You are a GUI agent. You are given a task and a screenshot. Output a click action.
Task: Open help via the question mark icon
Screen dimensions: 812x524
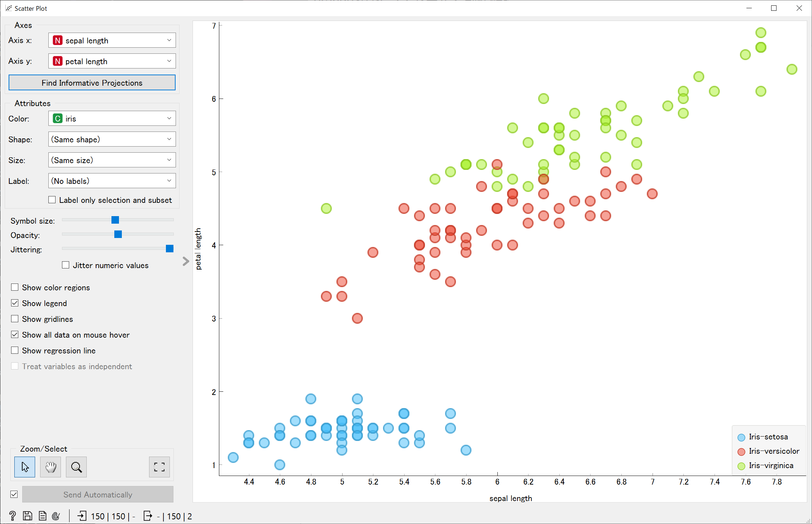[13, 516]
